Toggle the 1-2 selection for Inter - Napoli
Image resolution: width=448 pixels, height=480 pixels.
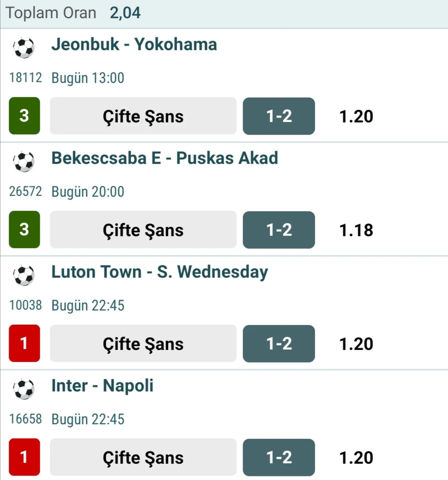279,458
